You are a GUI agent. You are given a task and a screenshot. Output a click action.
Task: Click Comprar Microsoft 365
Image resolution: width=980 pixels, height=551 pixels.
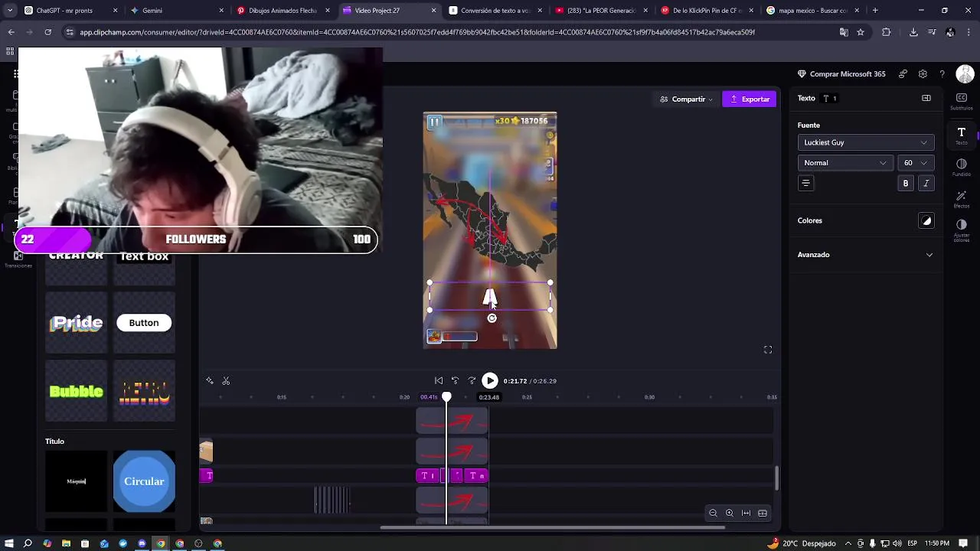point(841,74)
